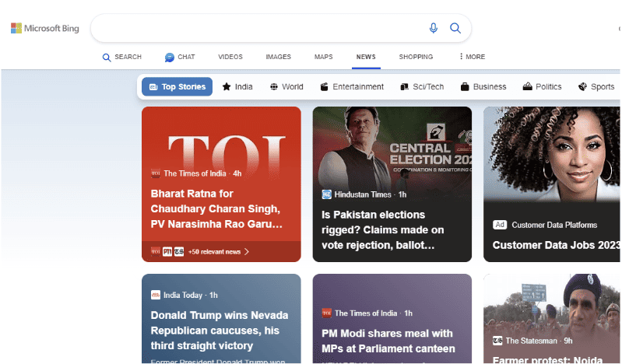Switch to the MAPS tab
Screen dimensions: 622x364
pyautogui.click(x=323, y=57)
